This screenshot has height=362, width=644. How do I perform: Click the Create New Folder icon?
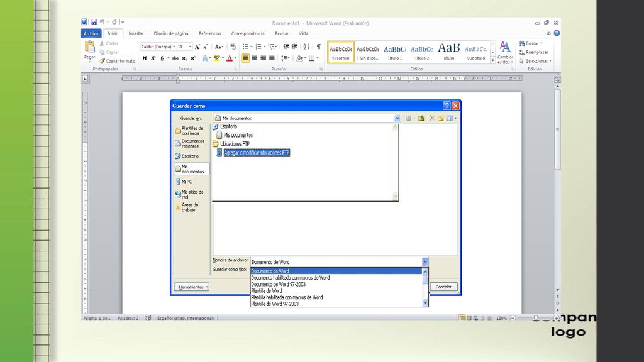pos(441,118)
